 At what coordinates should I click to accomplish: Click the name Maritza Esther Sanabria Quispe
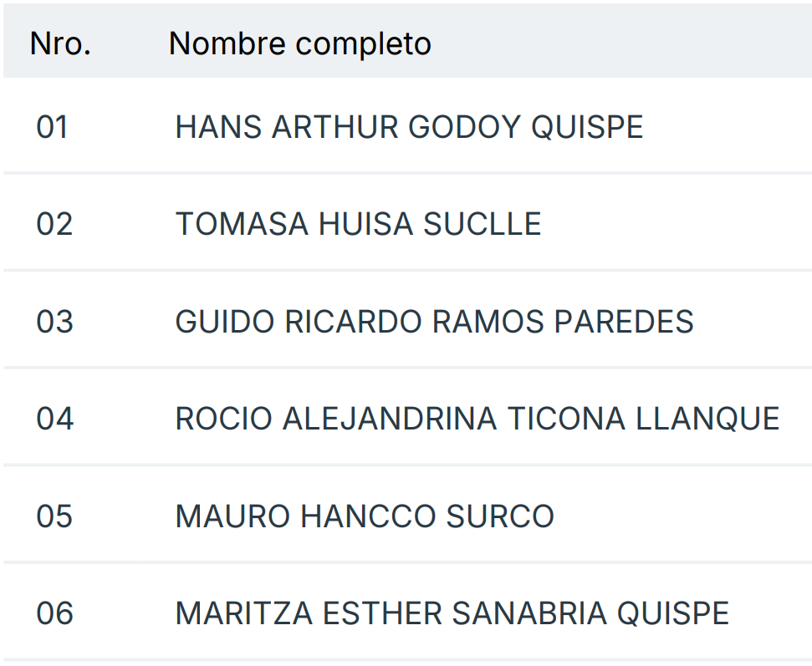coord(452,614)
